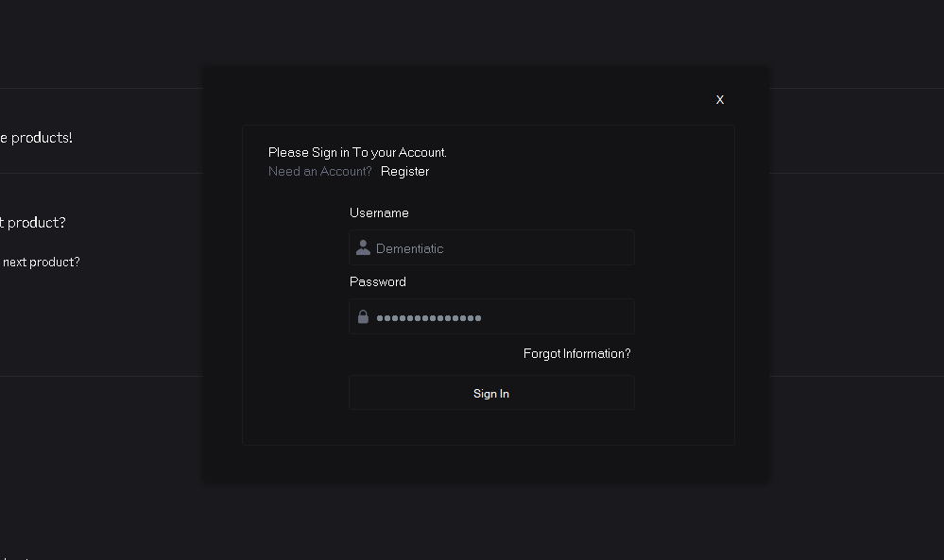The height and width of the screenshot is (560, 944).
Task: Click the masked password dots
Action: 429,318
